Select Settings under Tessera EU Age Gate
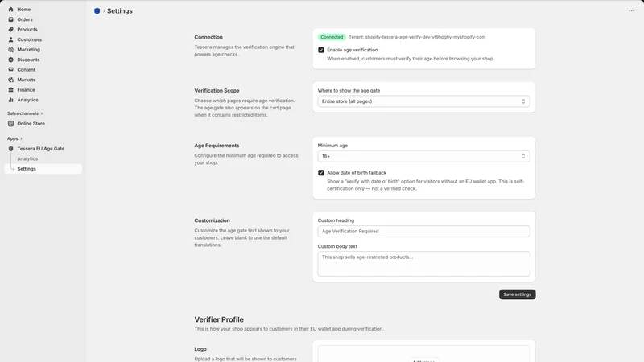The width and height of the screenshot is (644, 362). tap(43, 169)
